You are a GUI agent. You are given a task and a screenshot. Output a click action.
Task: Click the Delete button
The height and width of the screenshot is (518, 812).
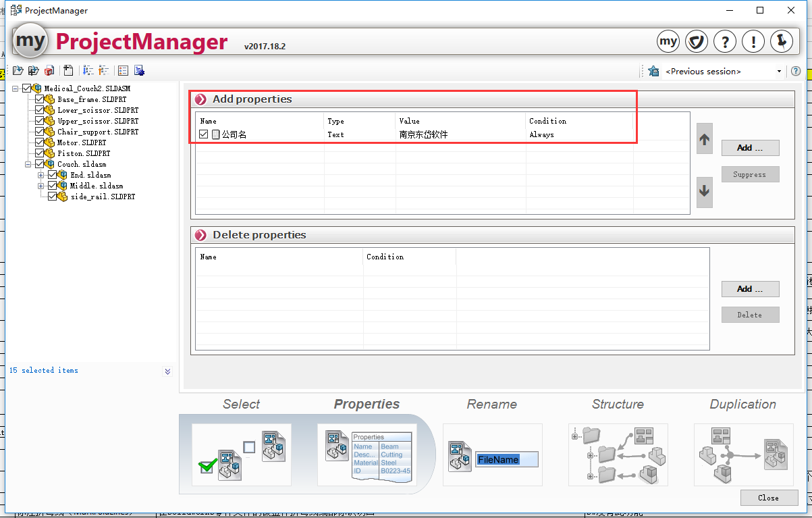pos(750,315)
